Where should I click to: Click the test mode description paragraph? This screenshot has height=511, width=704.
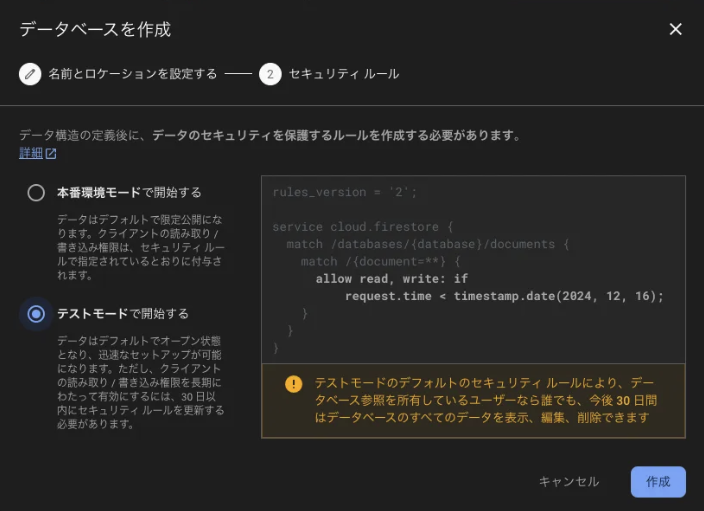[x=141, y=382]
